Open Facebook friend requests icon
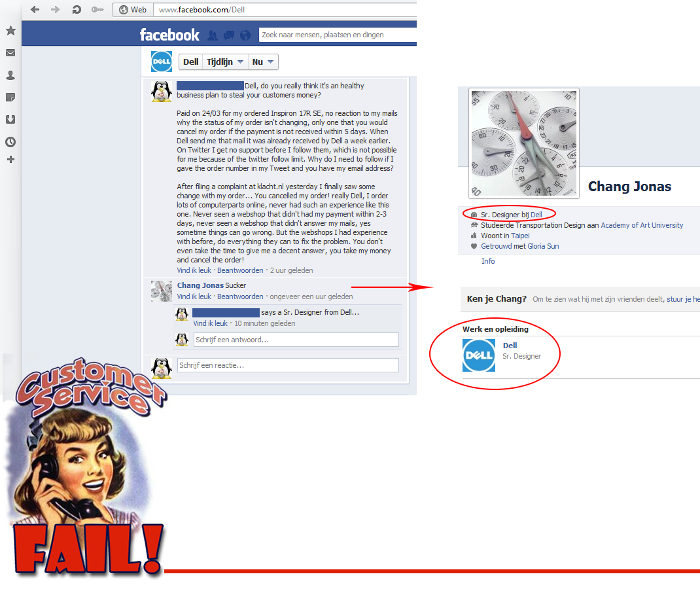The width and height of the screenshot is (700, 589). 213,35
